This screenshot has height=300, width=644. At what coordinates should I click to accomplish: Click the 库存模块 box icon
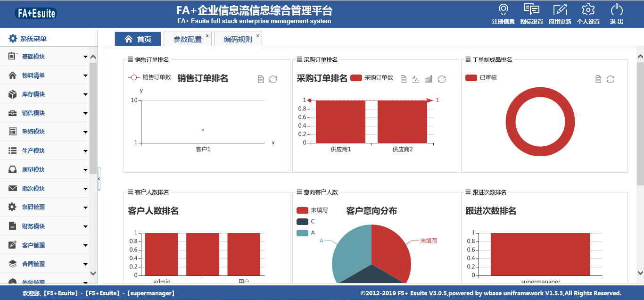tap(13, 94)
